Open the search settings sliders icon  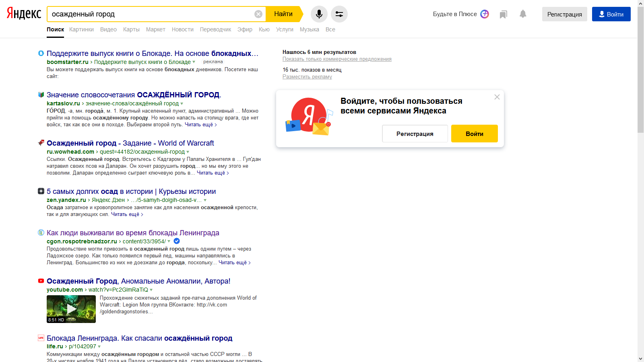tap(339, 14)
